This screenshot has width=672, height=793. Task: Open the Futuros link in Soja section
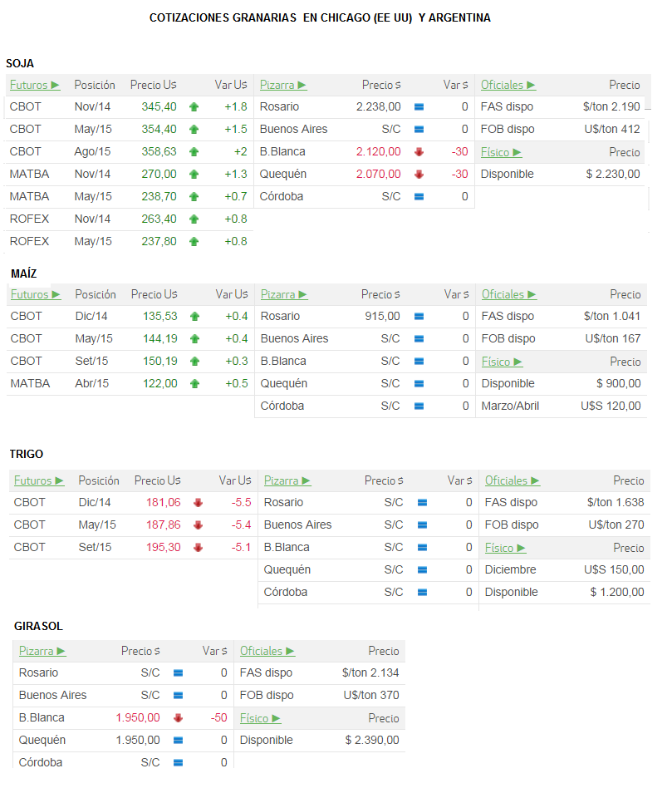(35, 85)
